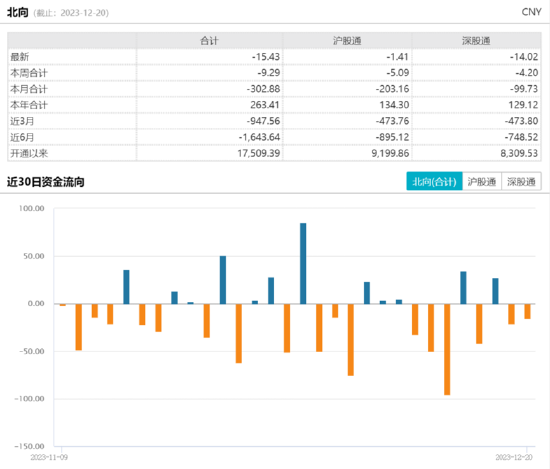Select the 近3月 row label
This screenshot has width=550, height=469.
click(22, 121)
